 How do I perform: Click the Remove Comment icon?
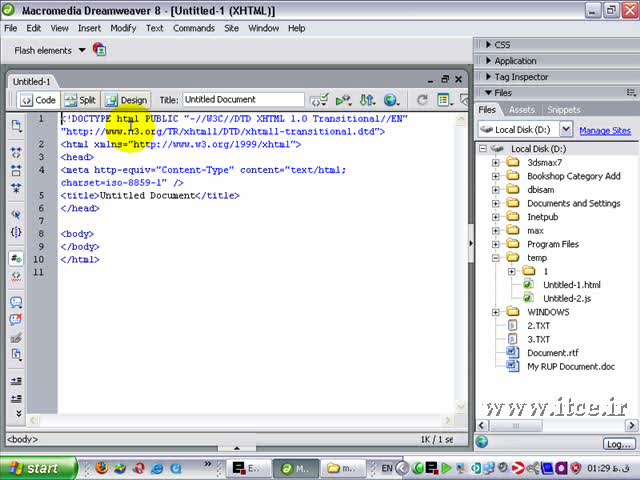(16, 320)
